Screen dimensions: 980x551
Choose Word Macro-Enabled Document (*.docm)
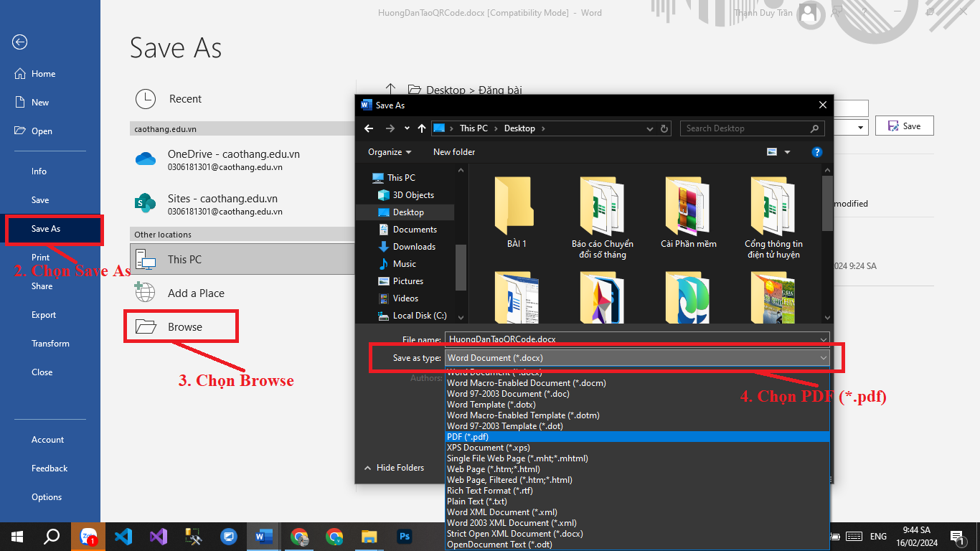pyautogui.click(x=637, y=383)
